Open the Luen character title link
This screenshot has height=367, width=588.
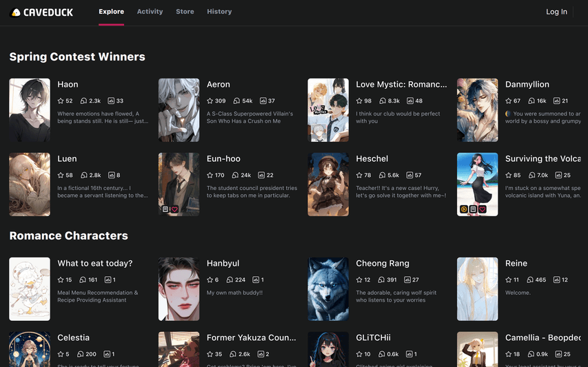point(67,159)
